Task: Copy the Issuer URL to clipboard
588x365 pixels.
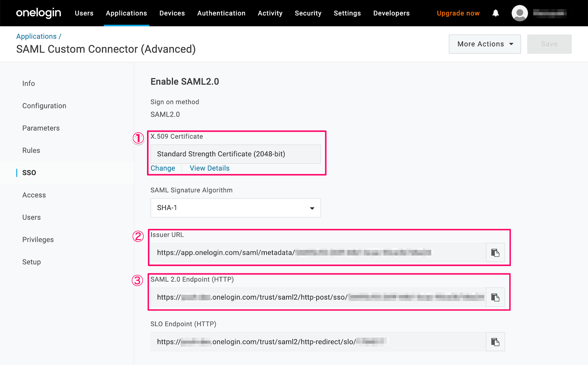Action: pos(495,253)
